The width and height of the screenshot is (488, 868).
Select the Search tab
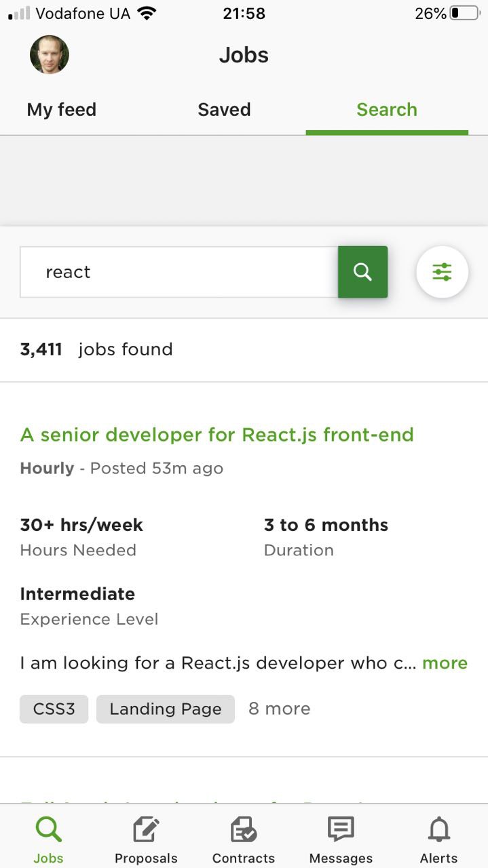click(387, 110)
